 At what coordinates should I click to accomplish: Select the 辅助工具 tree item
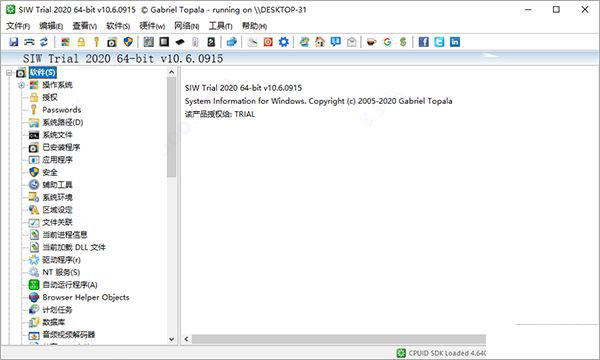pos(57,185)
